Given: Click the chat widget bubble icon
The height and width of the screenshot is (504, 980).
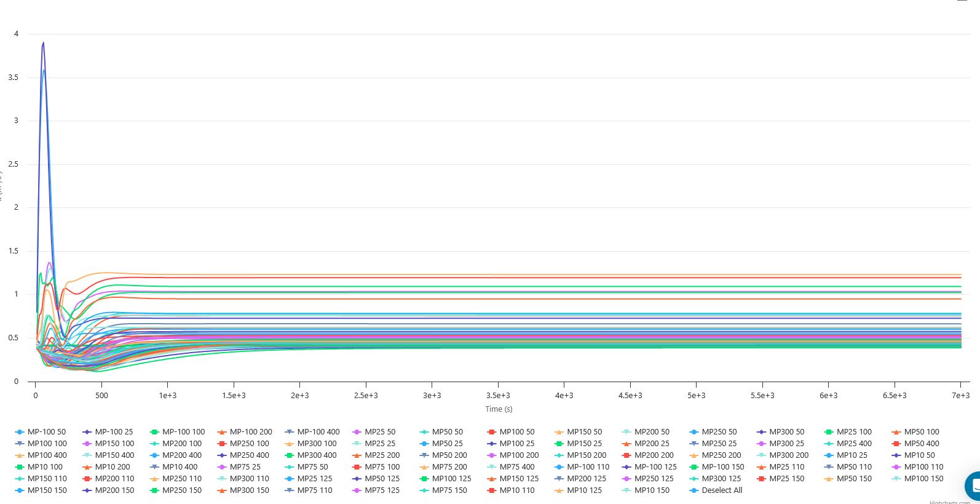Looking at the screenshot, I should point(974,486).
